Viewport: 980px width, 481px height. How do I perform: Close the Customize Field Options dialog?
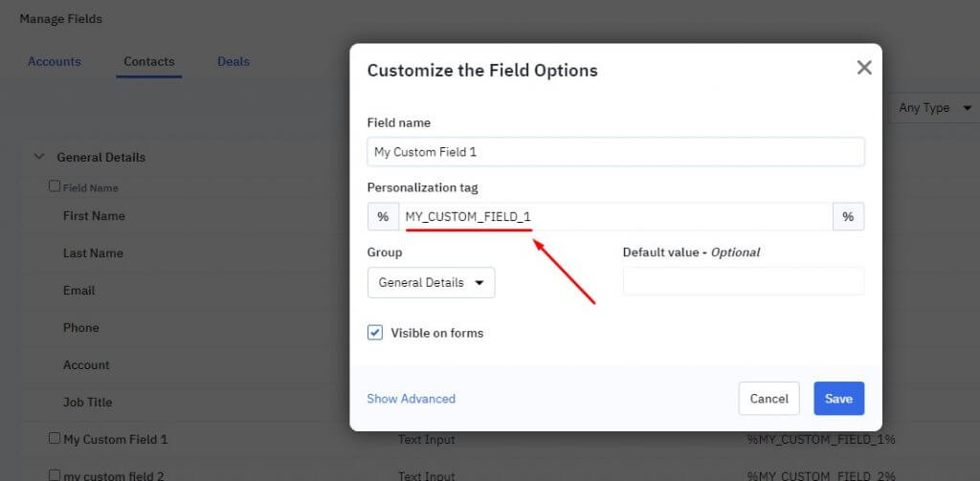point(864,68)
